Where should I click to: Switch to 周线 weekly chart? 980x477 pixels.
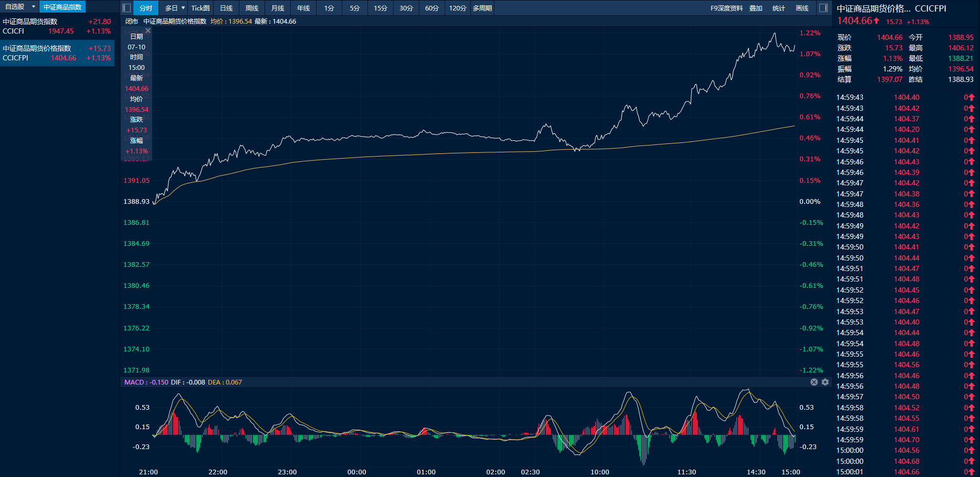coord(252,8)
